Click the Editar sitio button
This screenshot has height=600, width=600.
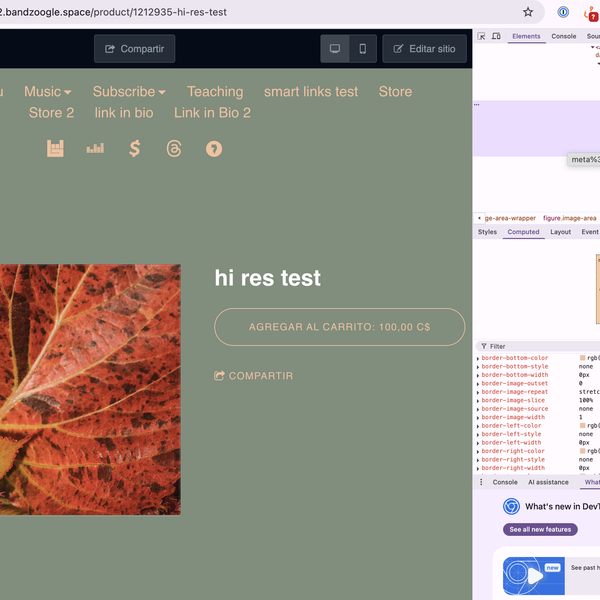click(424, 49)
